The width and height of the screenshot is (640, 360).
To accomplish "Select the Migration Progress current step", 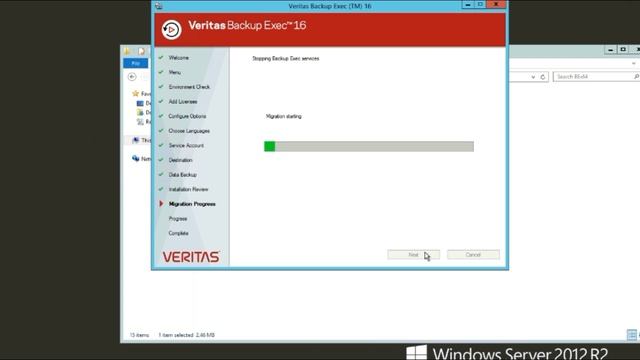I will [192, 204].
